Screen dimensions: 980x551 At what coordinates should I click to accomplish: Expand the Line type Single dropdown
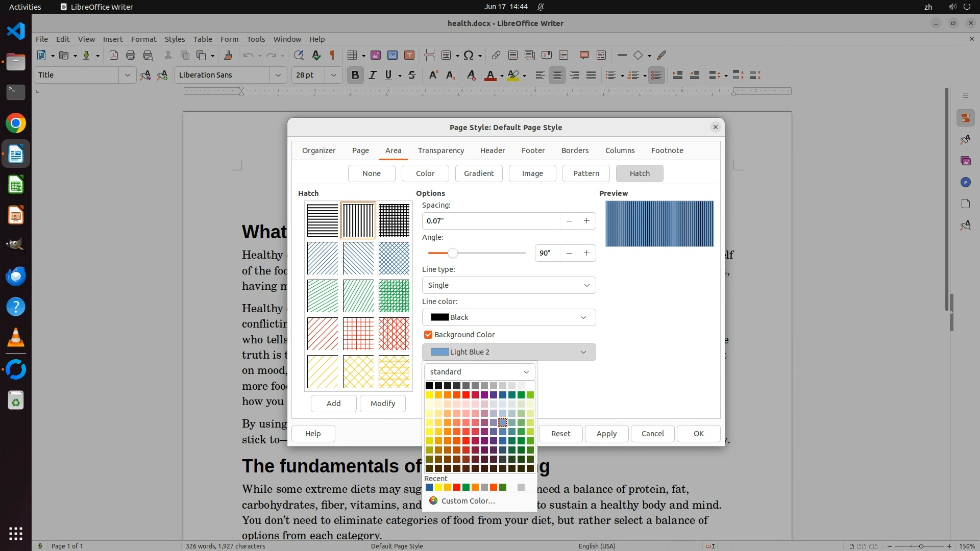pyautogui.click(x=508, y=285)
